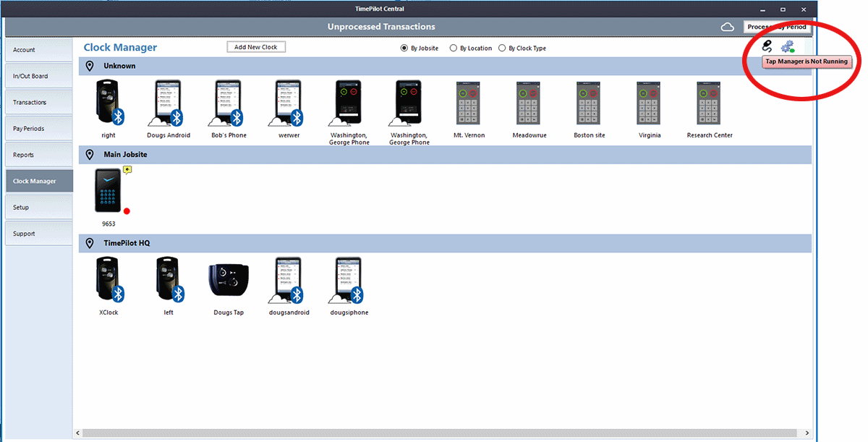This screenshot has height=442, width=868.
Task: Click the Process Pay Period button
Action: 778,27
